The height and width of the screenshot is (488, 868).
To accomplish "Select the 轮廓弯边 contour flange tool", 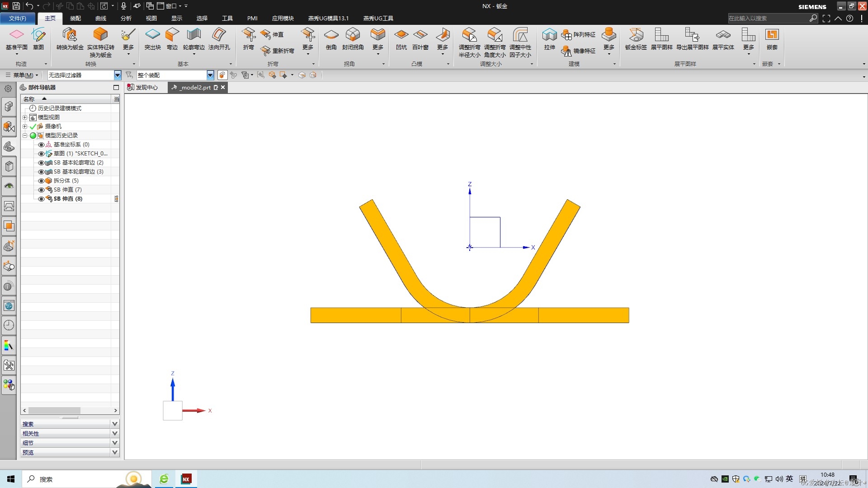I will coord(194,39).
